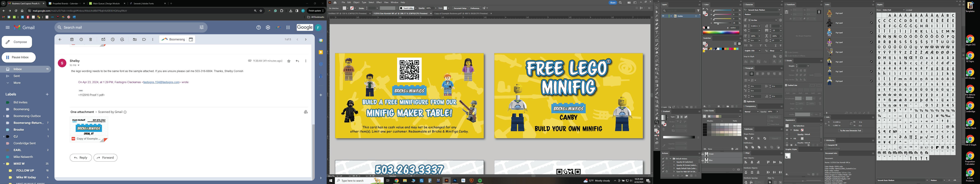
Task: Delete the email with trash icon
Action: click(91, 40)
